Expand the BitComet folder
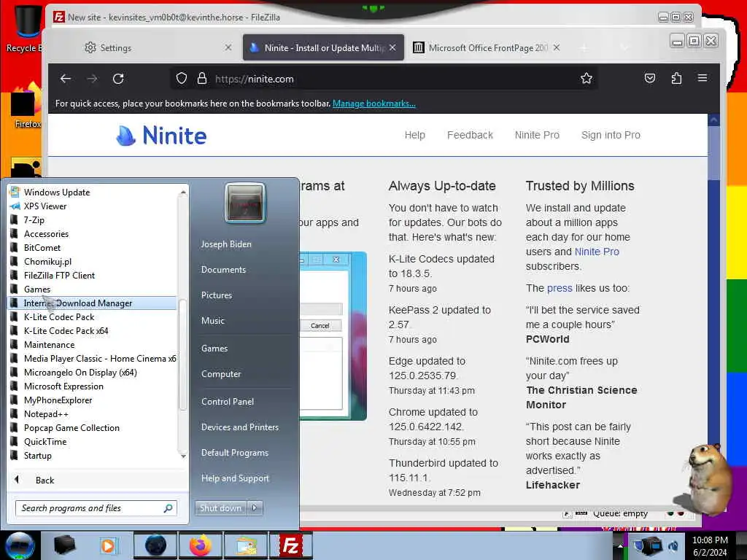Screen dimensions: 747x560 click(93, 248)
